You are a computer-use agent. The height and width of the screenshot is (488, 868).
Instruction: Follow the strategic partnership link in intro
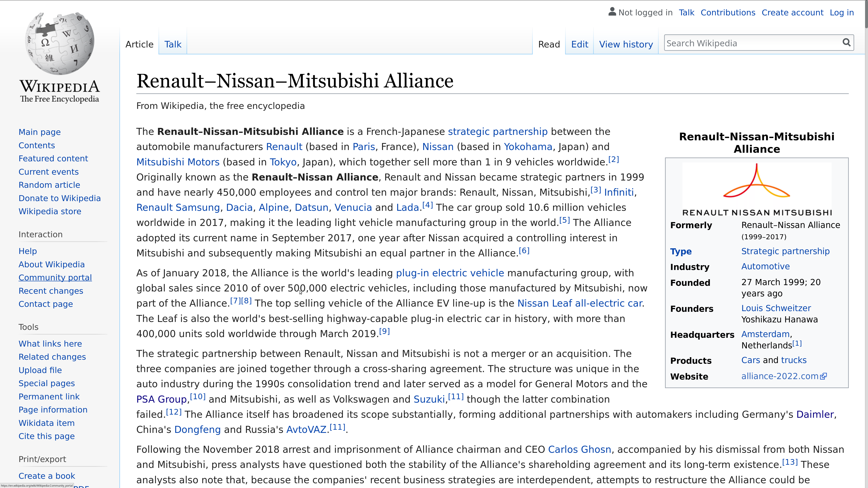point(498,132)
